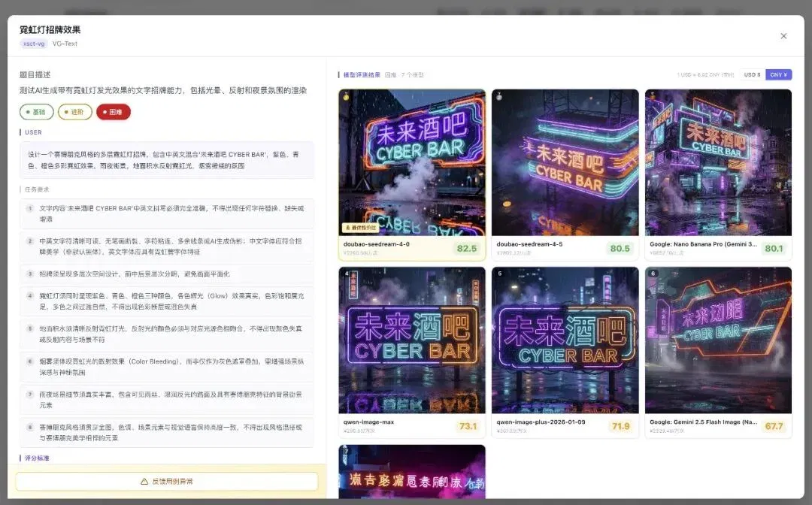The image size is (812, 505).
Task: Click the 67.7 score badge
Action: 774,426
